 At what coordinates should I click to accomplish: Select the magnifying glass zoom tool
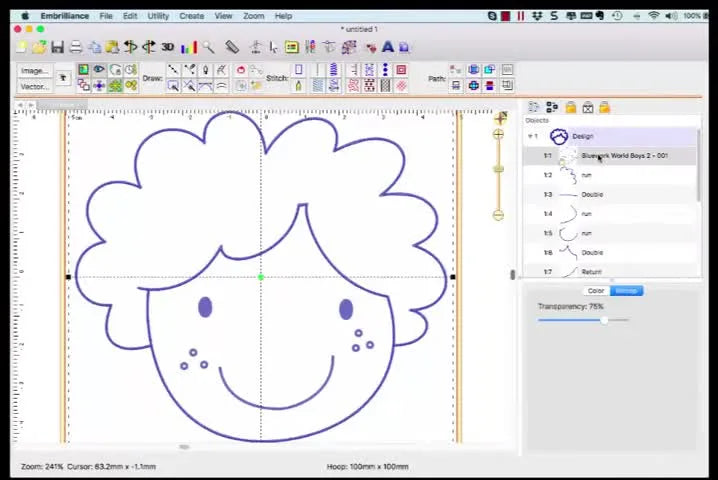point(209,47)
